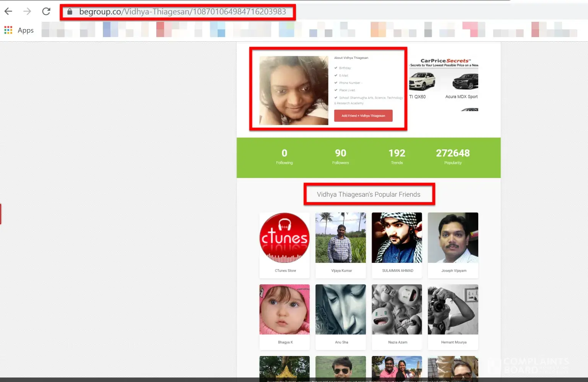
Task: Click the checkmark icon beside Phone Number
Action: point(336,83)
